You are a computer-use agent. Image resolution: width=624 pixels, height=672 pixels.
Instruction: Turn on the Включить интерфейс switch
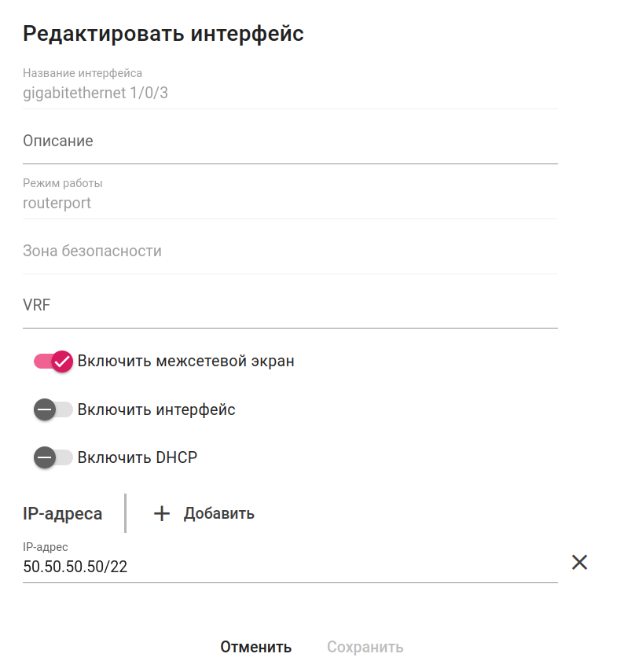point(53,409)
